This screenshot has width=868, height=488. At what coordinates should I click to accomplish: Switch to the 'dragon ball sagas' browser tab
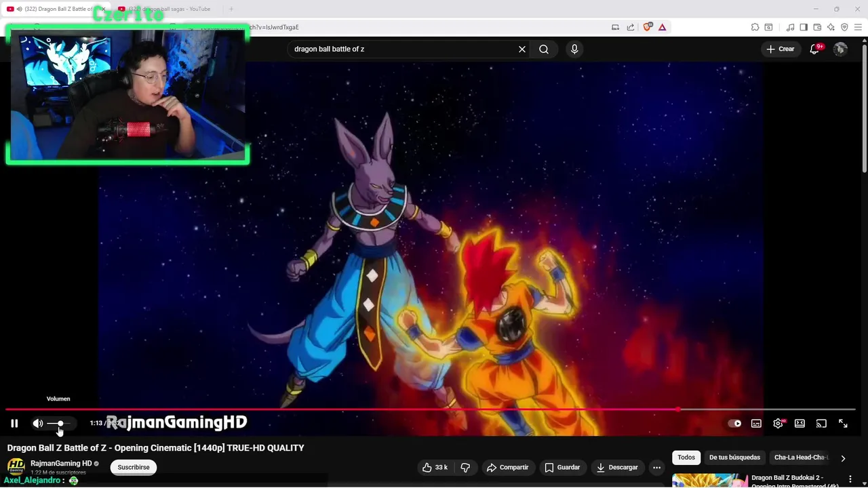[x=168, y=9]
